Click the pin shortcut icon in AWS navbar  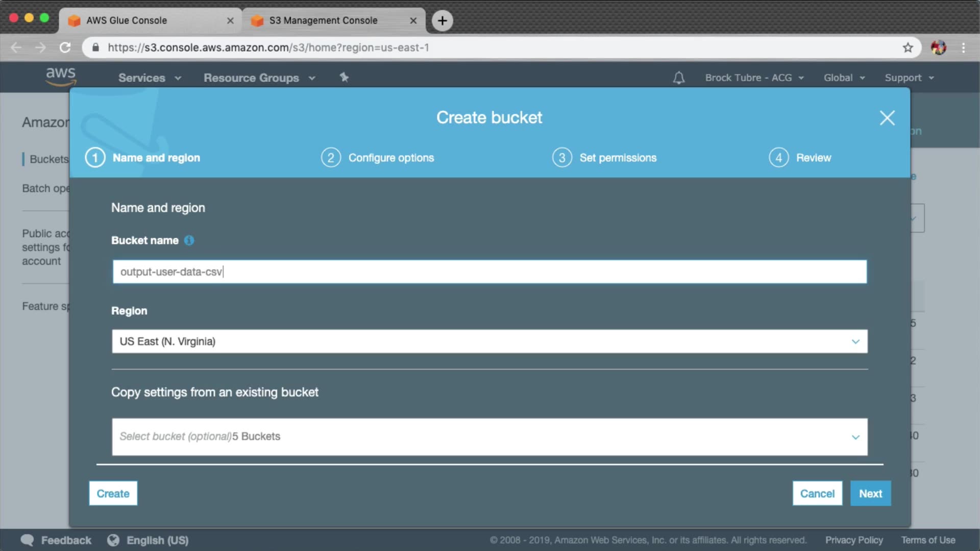pos(344,78)
